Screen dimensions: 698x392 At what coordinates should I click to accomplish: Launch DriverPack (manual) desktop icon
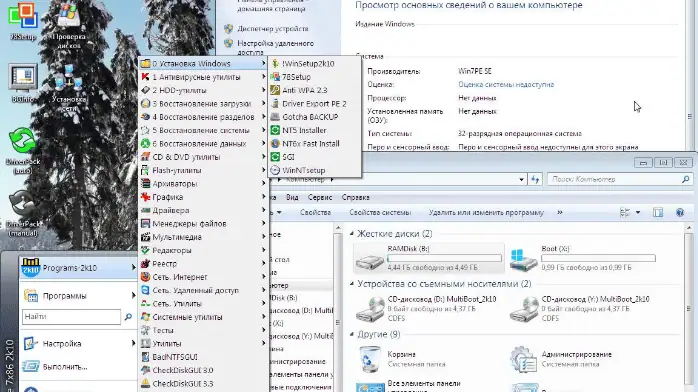tap(23, 214)
